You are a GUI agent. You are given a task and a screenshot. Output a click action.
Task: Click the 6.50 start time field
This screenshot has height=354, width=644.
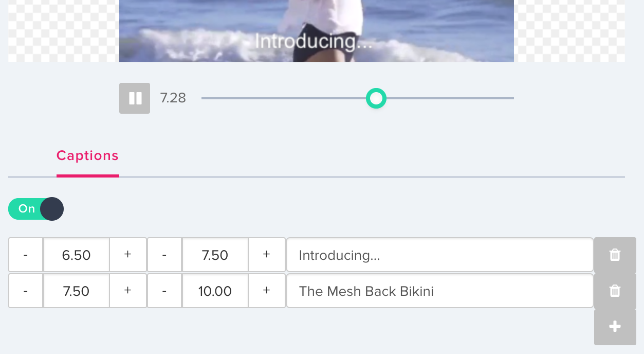76,255
